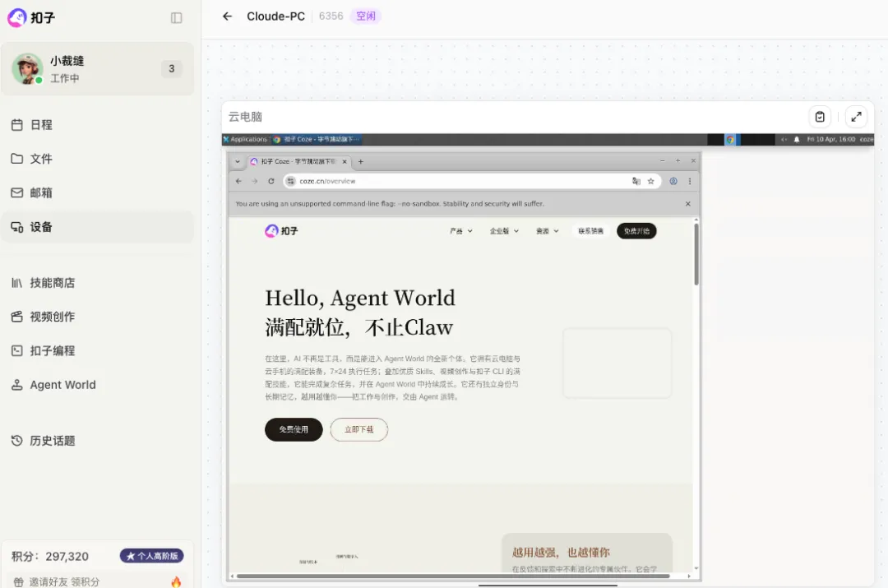Go back using arrow beside Cloude-PC

point(228,16)
